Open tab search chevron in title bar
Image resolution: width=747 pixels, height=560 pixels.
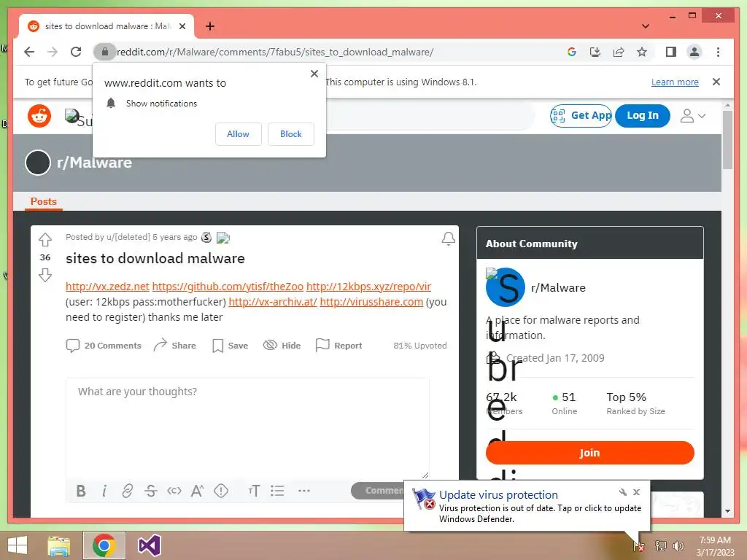pos(646,26)
